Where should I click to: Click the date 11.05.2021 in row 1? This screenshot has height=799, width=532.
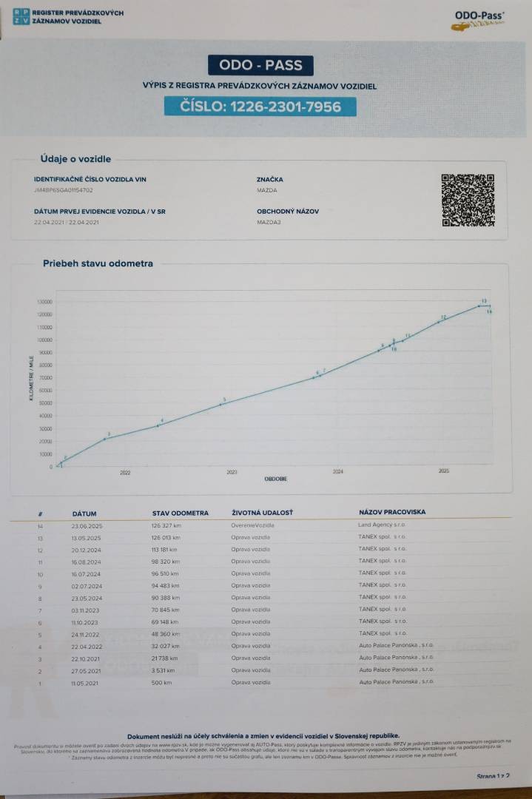85,684
